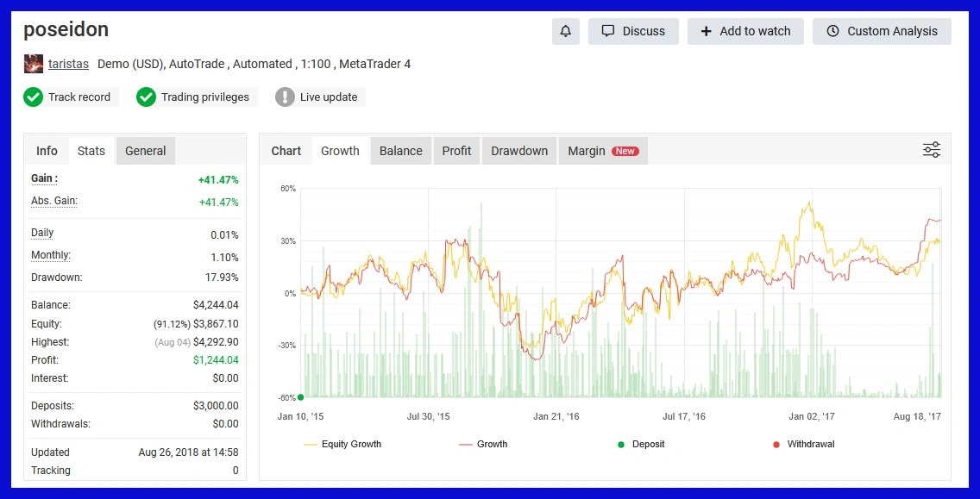Click the Track record green checkmark icon
980x499 pixels.
(34, 97)
